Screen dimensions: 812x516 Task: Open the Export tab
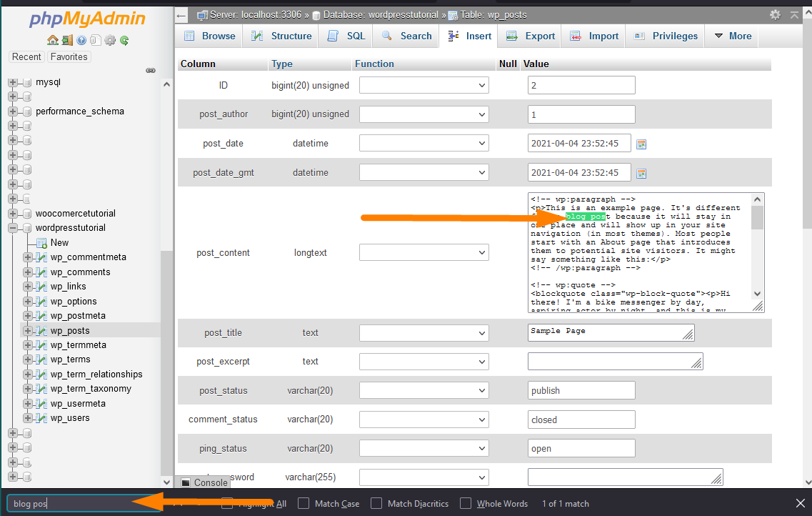(531, 36)
